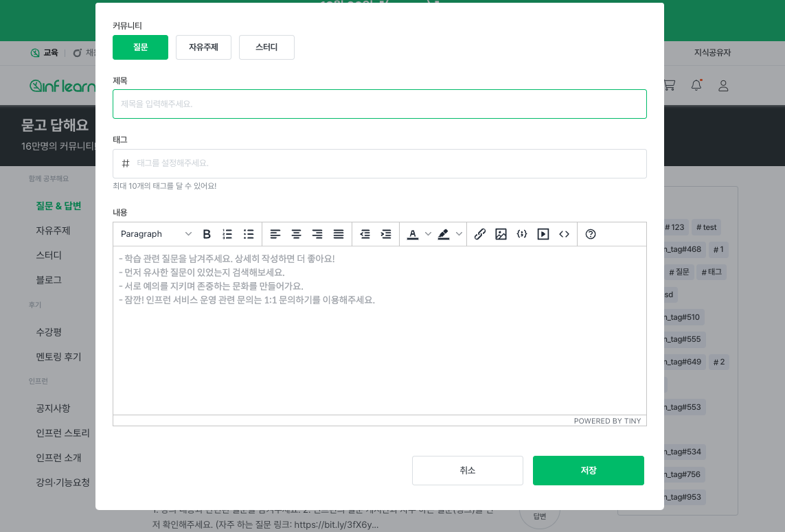
Task: Insert an image in the editor
Action: point(501,234)
